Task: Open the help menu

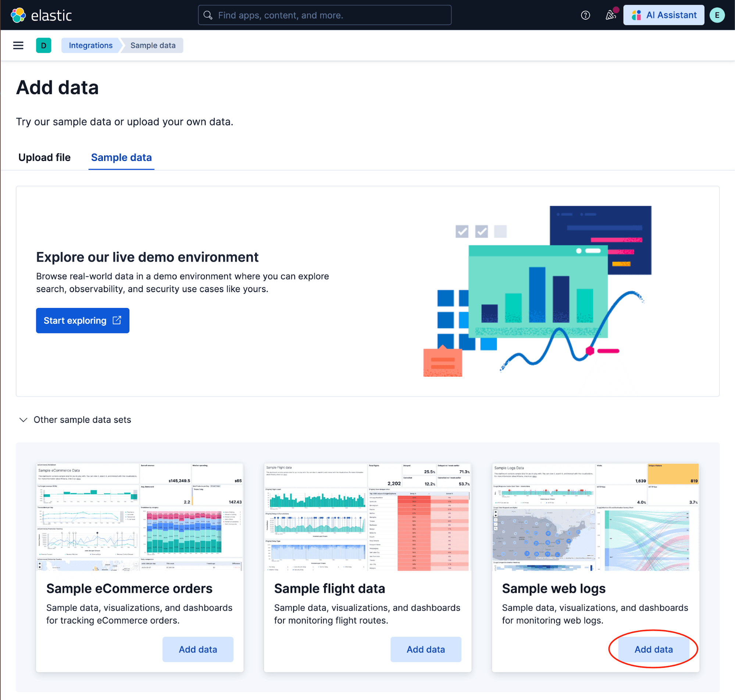Action: tap(585, 15)
